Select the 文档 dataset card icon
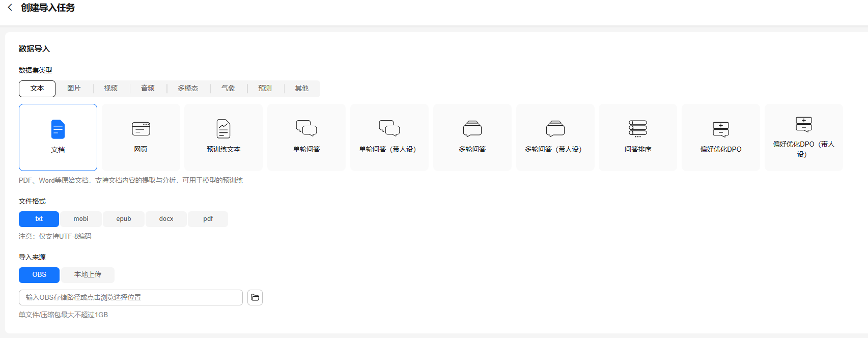 [58, 129]
